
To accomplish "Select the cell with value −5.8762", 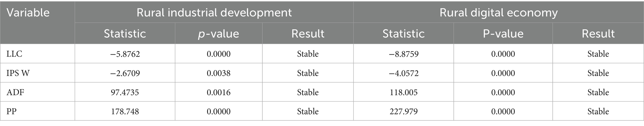I will (125, 54).
